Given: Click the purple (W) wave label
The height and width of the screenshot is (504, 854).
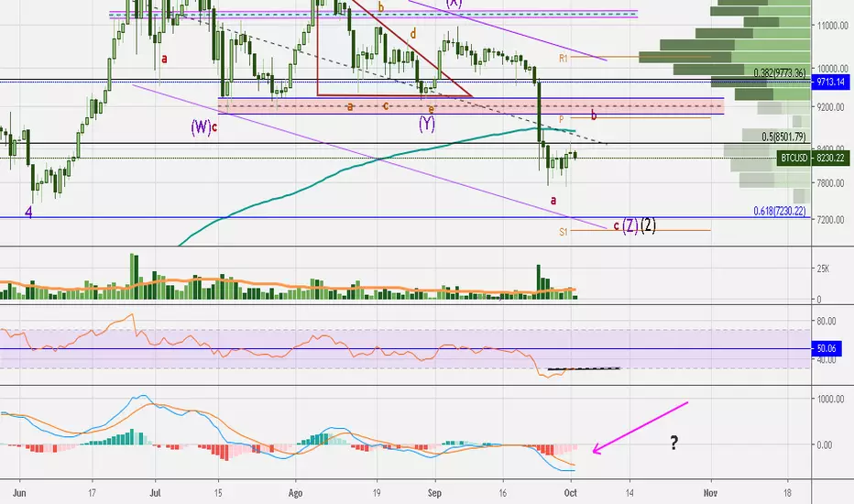Looking at the screenshot, I should (201, 127).
